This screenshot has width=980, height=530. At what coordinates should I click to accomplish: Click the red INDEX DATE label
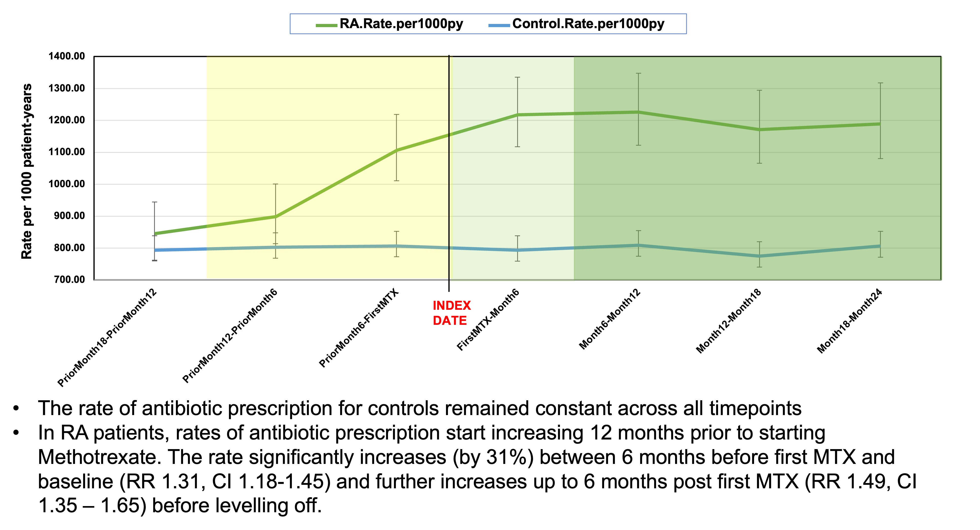[451, 313]
